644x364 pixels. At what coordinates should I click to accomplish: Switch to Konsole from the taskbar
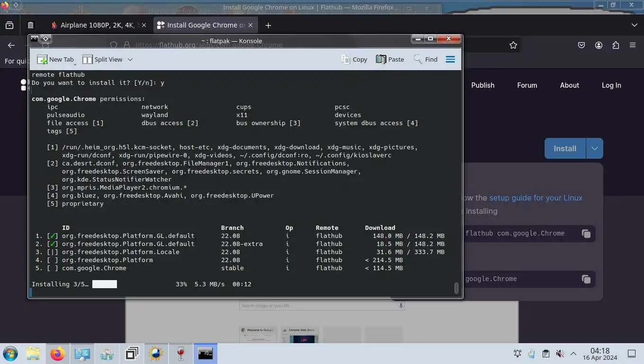(205, 354)
